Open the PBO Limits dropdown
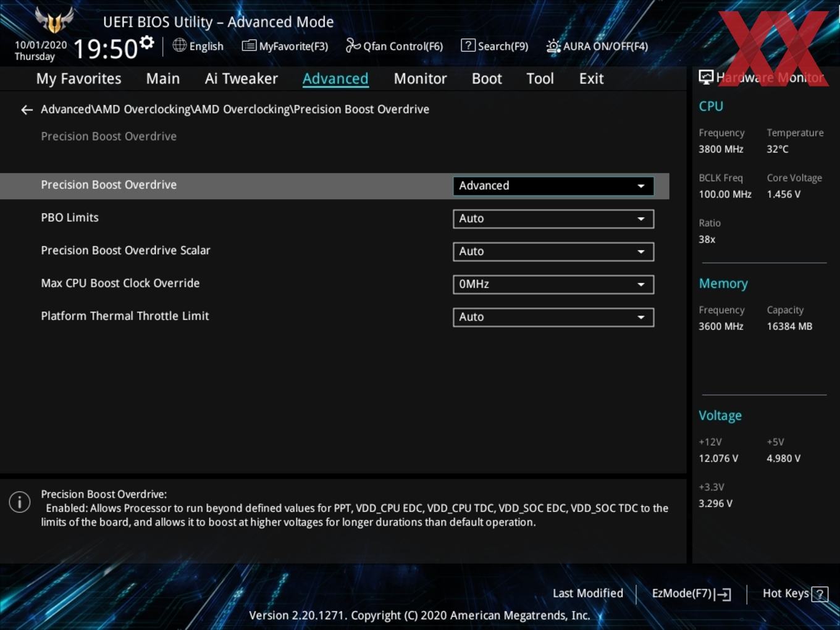 (553, 219)
